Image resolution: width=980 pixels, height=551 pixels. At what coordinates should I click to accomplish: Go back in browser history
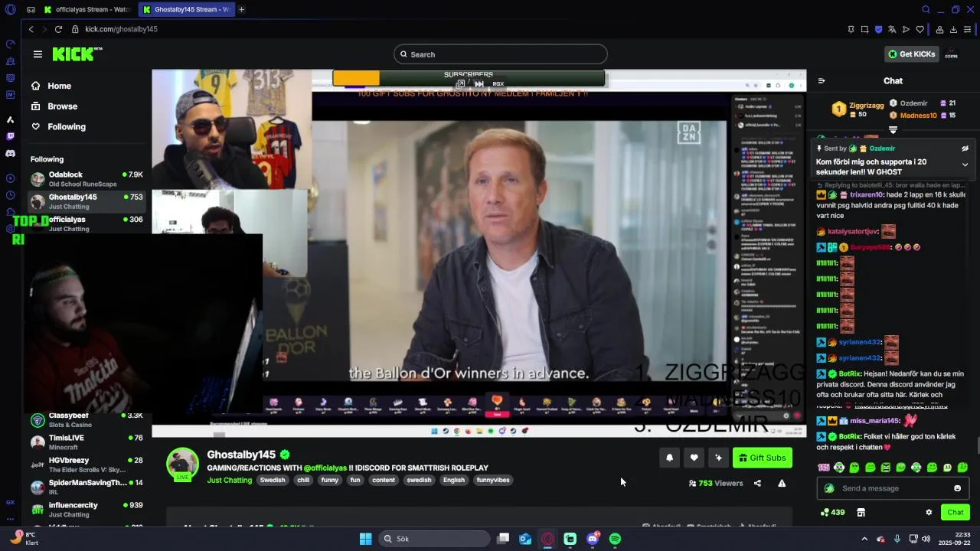31,29
